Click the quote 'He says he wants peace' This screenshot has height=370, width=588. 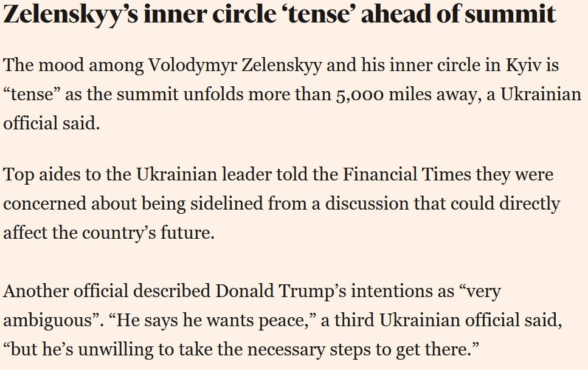coord(212,321)
